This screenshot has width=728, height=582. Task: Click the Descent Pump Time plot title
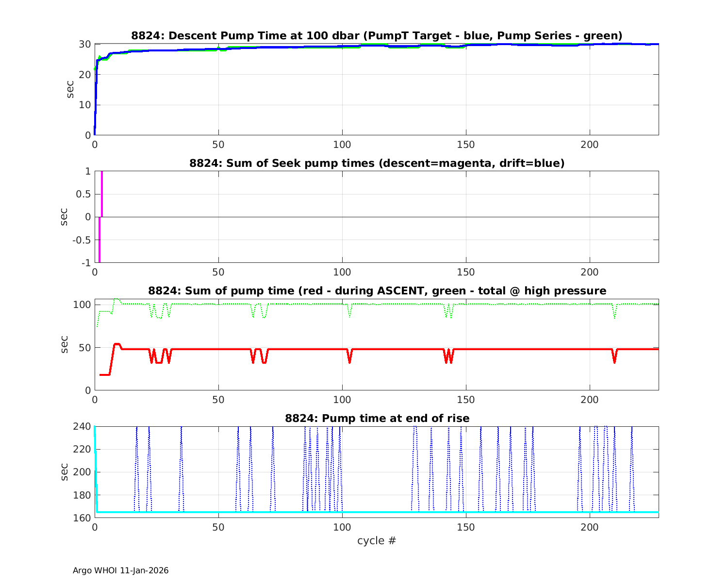377,35
